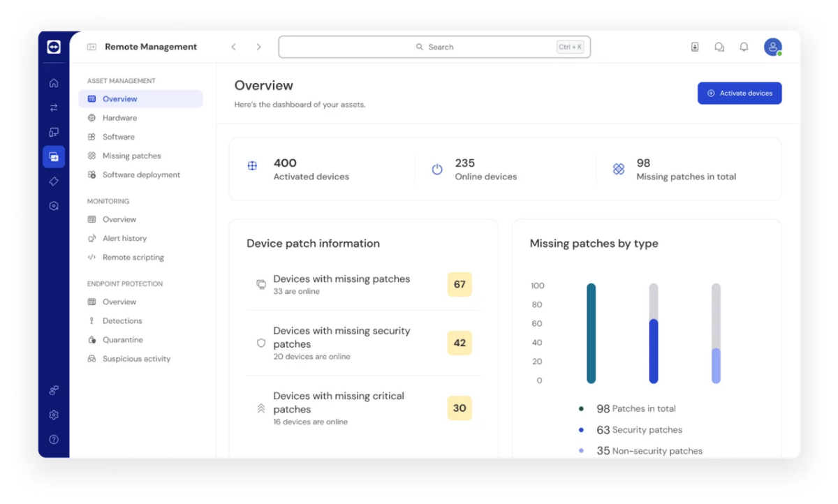Select Software deployment menu item
Screen dimensions: 838x504
[141, 175]
